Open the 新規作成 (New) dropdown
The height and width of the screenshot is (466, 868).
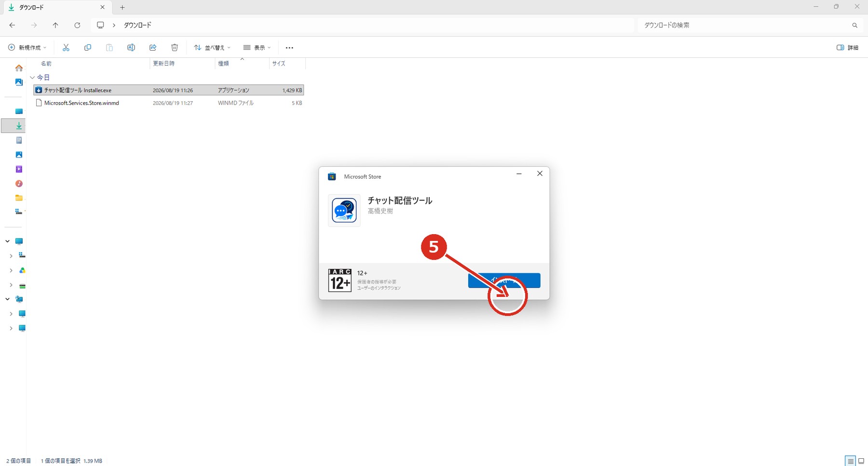point(27,48)
